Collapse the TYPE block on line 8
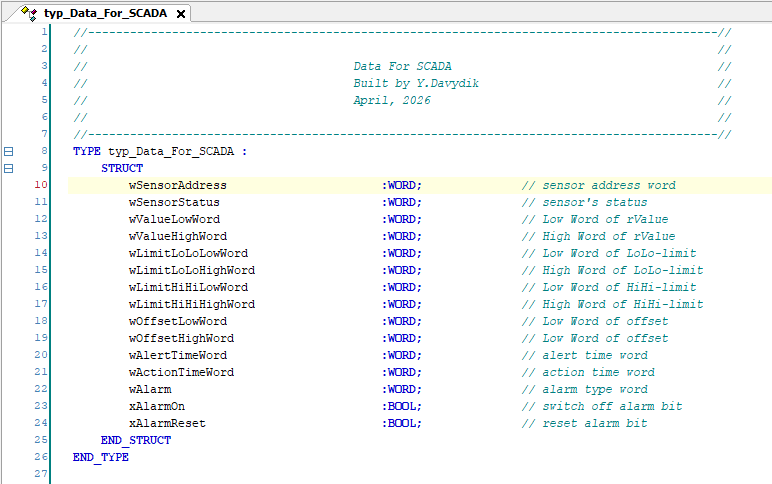This screenshot has width=772, height=484. [8, 151]
